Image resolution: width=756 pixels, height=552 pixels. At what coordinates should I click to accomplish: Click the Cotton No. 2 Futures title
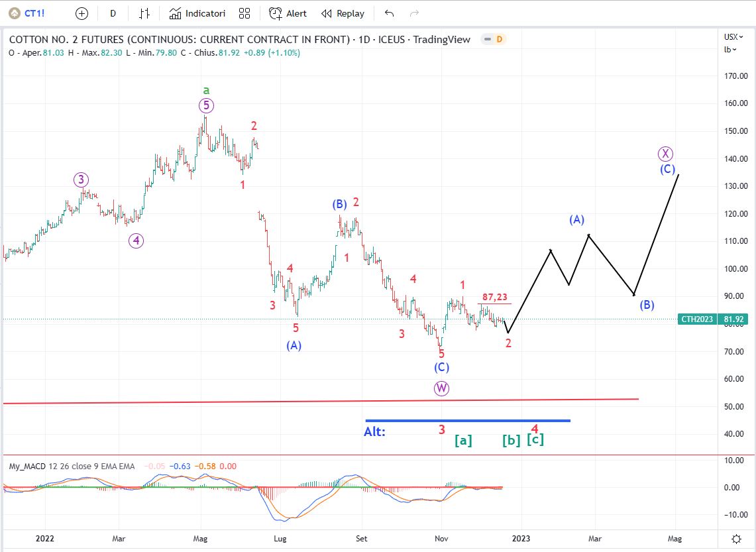pos(179,40)
